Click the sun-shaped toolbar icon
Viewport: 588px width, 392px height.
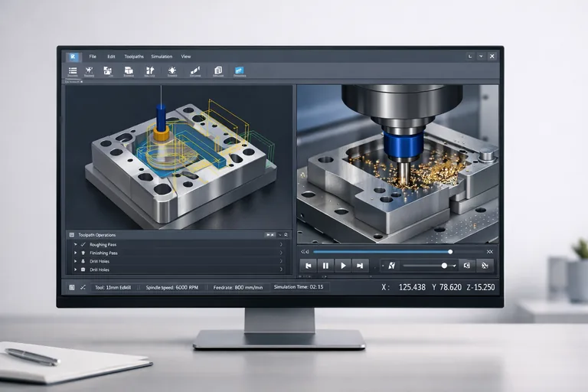[x=172, y=70]
